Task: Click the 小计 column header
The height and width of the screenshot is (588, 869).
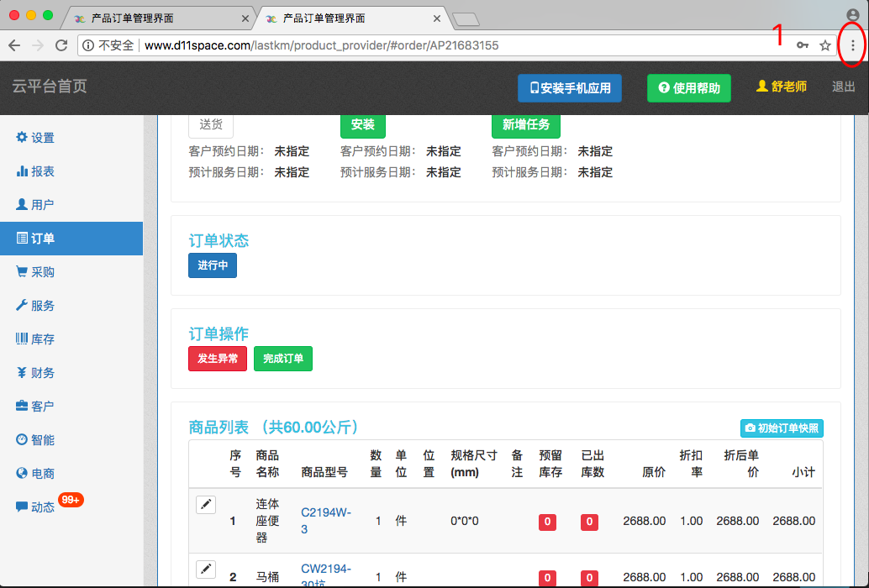Action: 803,472
